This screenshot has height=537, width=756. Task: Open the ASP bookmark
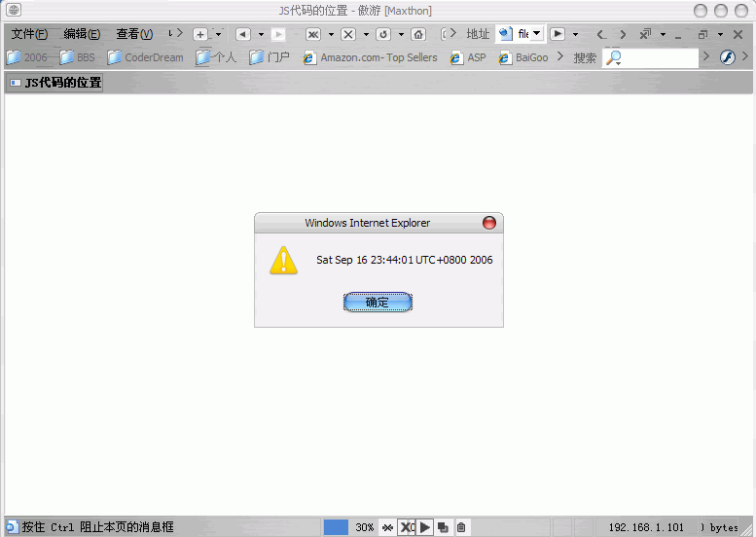(x=468, y=57)
